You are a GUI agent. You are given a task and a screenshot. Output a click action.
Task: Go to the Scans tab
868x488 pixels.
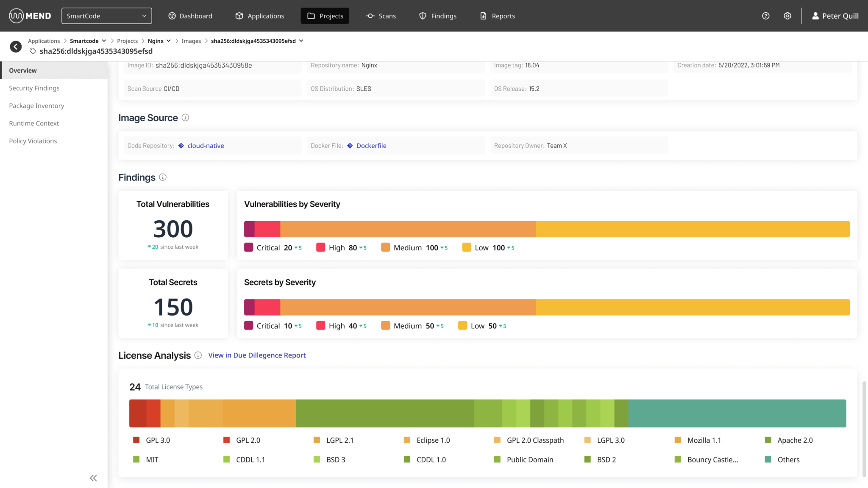click(381, 16)
